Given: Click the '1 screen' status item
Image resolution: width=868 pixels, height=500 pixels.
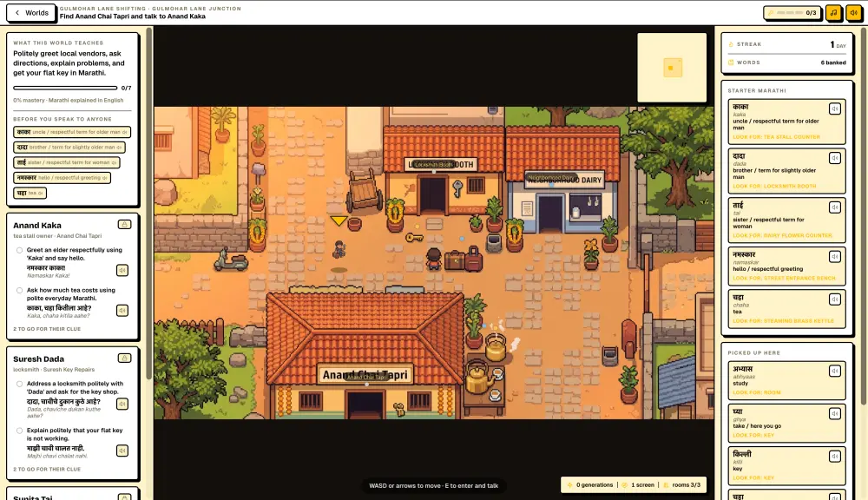Looking at the screenshot, I should point(638,485).
